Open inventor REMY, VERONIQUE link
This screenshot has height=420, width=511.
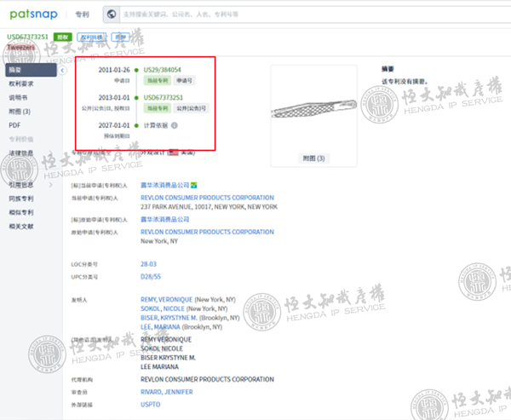(167, 300)
